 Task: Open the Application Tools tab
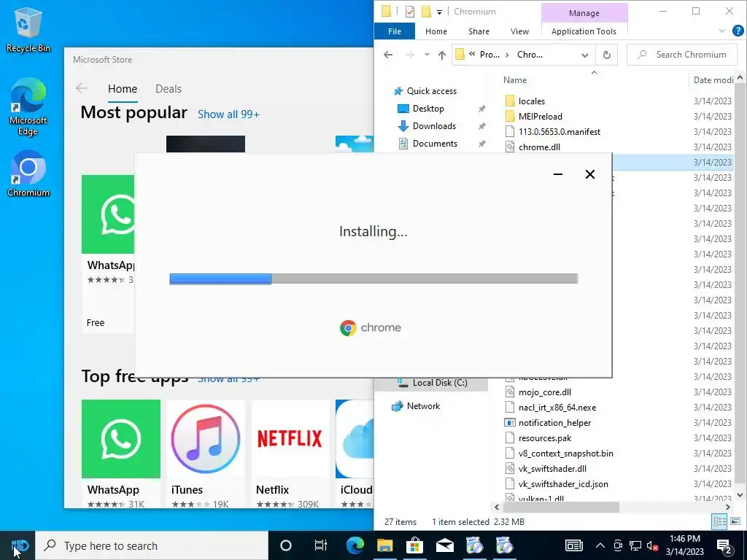pos(584,31)
